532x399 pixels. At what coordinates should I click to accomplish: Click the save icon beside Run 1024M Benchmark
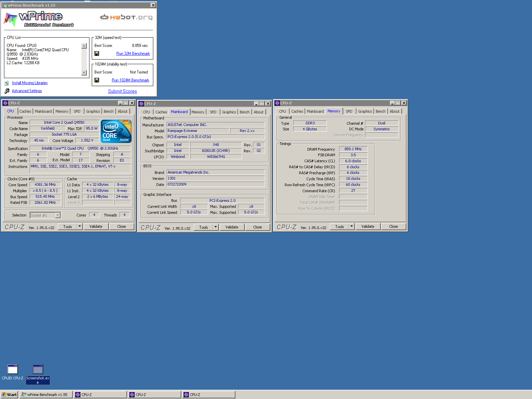[97, 80]
